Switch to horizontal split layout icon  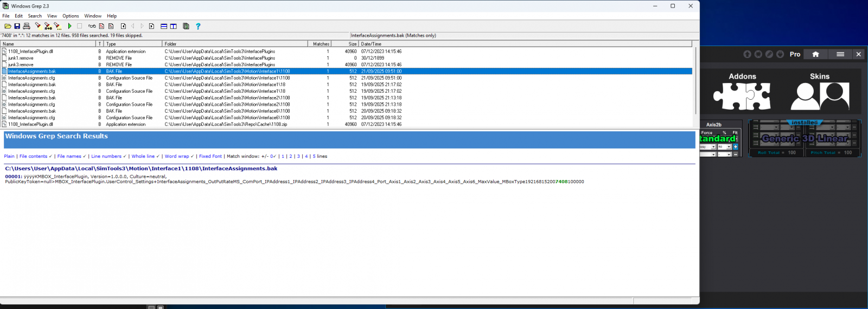tap(164, 26)
